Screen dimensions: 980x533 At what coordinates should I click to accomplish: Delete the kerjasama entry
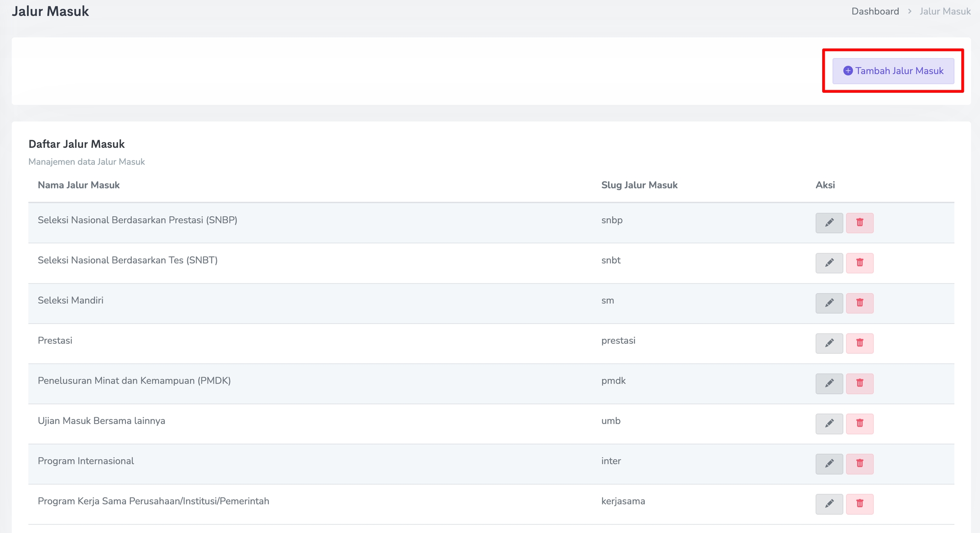click(x=859, y=504)
